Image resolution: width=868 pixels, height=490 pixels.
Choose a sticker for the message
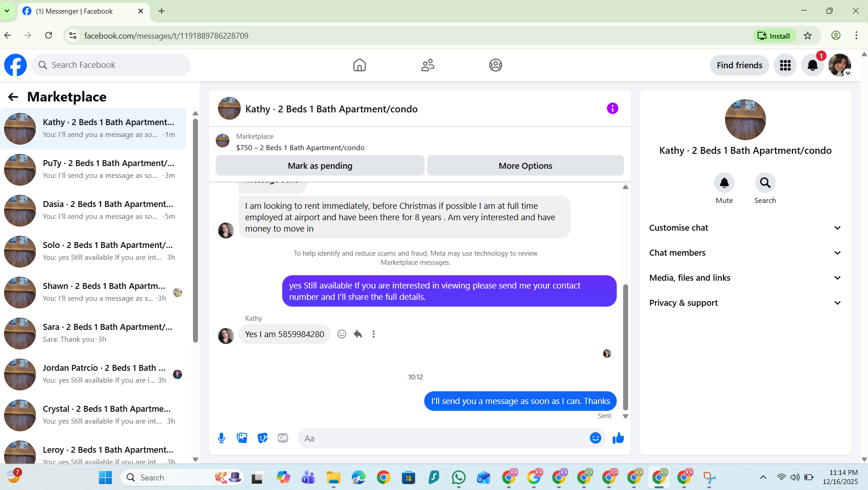(x=263, y=438)
